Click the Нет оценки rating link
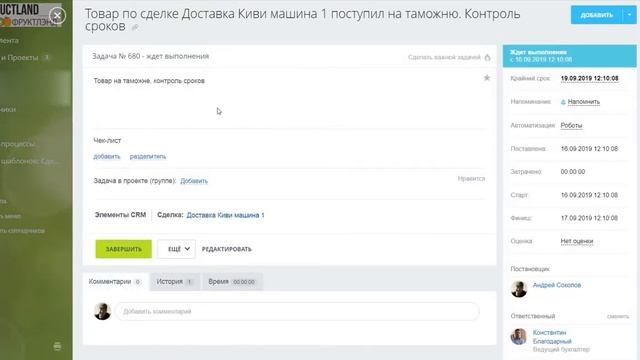640x360 pixels. pyautogui.click(x=576, y=241)
